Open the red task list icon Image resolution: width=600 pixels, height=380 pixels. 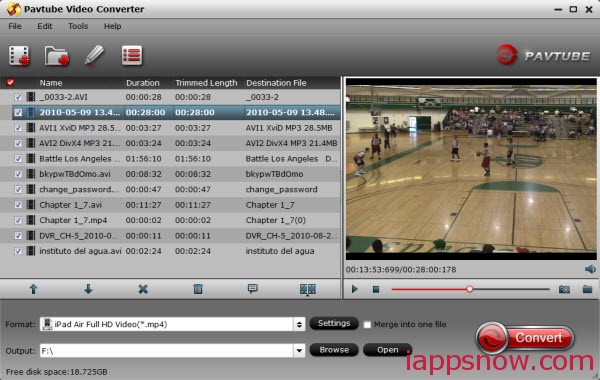(132, 55)
